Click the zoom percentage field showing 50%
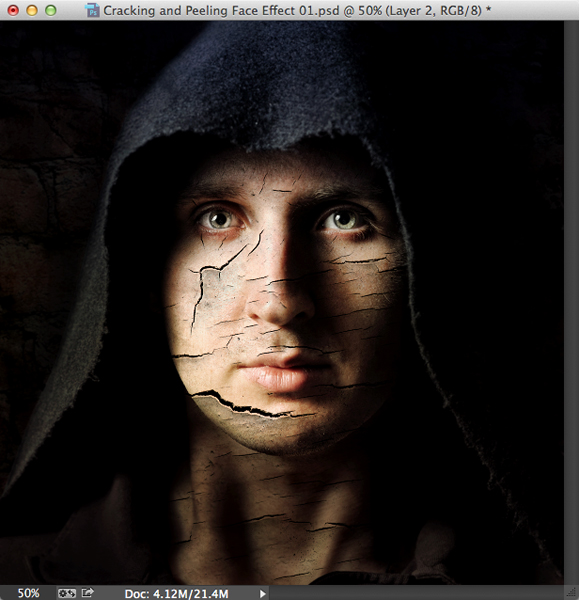The image size is (579, 600). (28, 593)
